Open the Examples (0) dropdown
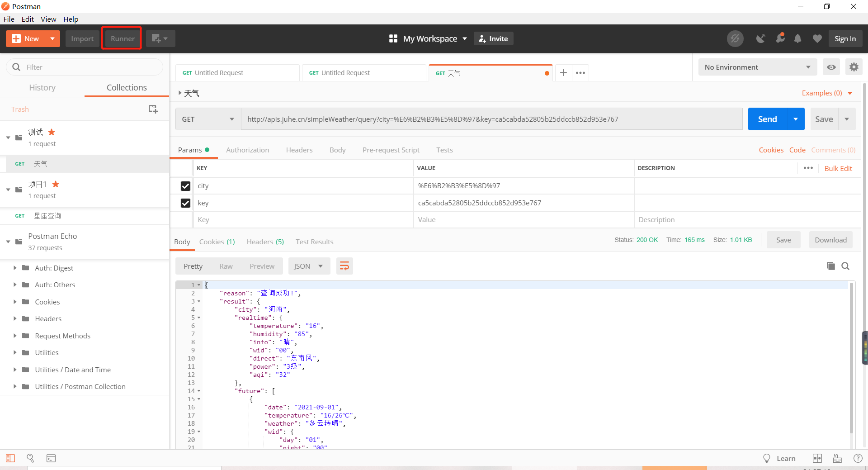Viewport: 868px width, 470px height. 827,93
